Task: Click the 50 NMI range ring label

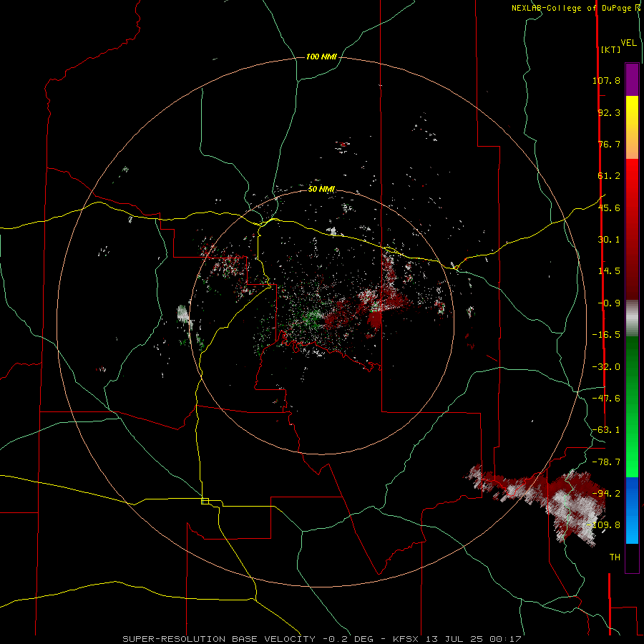Action: [x=321, y=189]
